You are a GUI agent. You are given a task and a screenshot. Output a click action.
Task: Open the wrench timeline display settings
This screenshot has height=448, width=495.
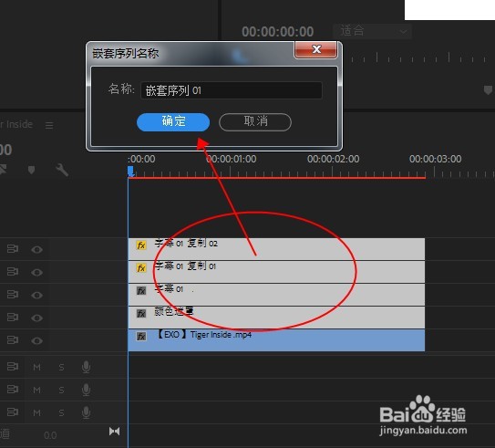tap(62, 170)
